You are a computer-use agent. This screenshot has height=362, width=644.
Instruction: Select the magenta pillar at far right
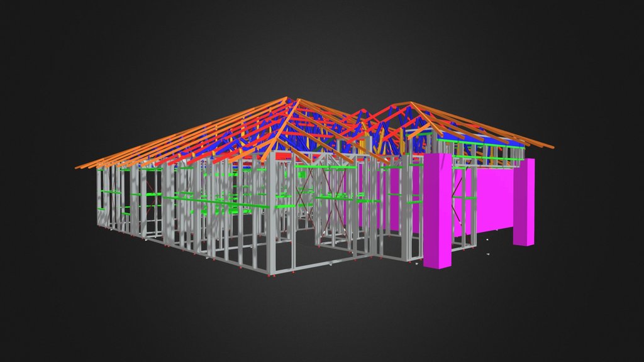point(524,202)
